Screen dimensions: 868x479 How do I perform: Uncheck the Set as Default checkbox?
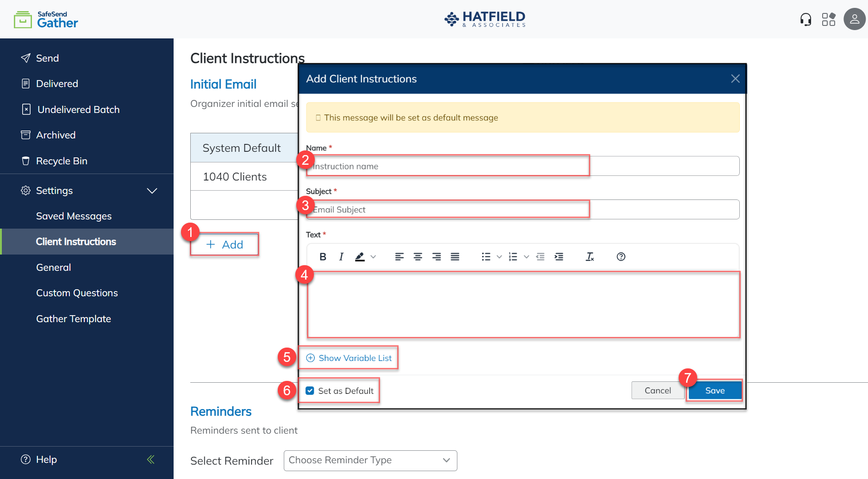pyautogui.click(x=309, y=390)
